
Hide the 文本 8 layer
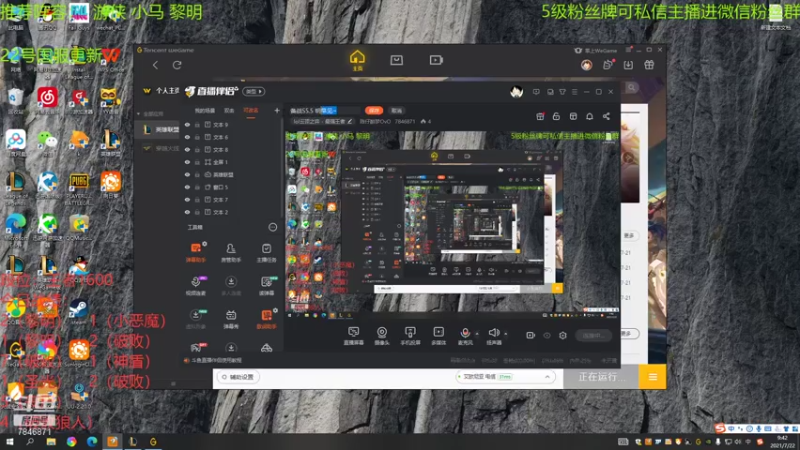pos(187,149)
